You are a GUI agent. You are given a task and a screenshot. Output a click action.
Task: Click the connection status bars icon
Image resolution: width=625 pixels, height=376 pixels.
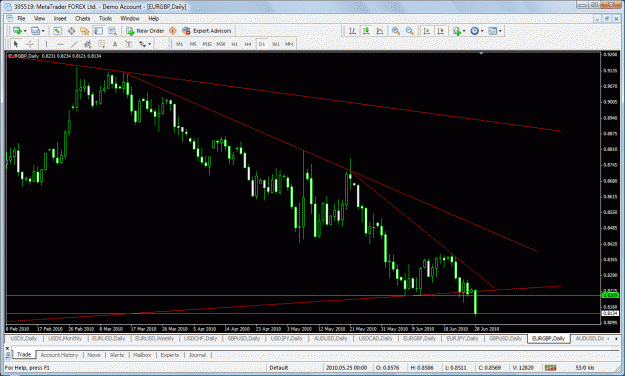(x=550, y=367)
